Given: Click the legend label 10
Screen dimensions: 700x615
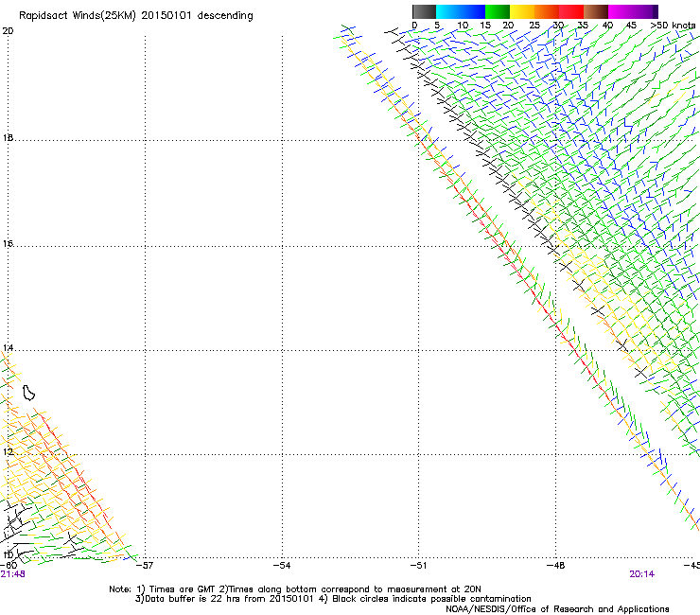Looking at the screenshot, I should click(463, 26).
